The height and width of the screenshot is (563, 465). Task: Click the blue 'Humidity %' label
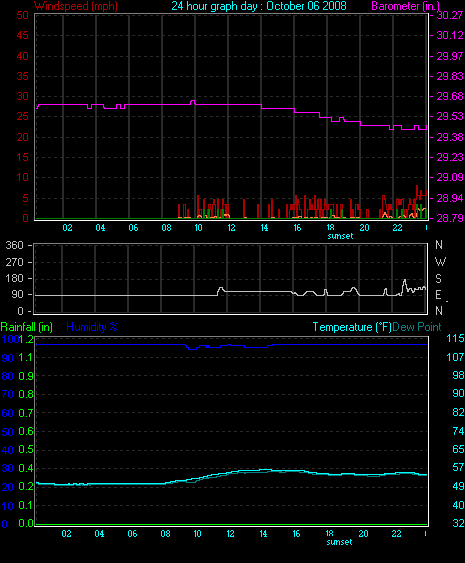click(x=92, y=327)
